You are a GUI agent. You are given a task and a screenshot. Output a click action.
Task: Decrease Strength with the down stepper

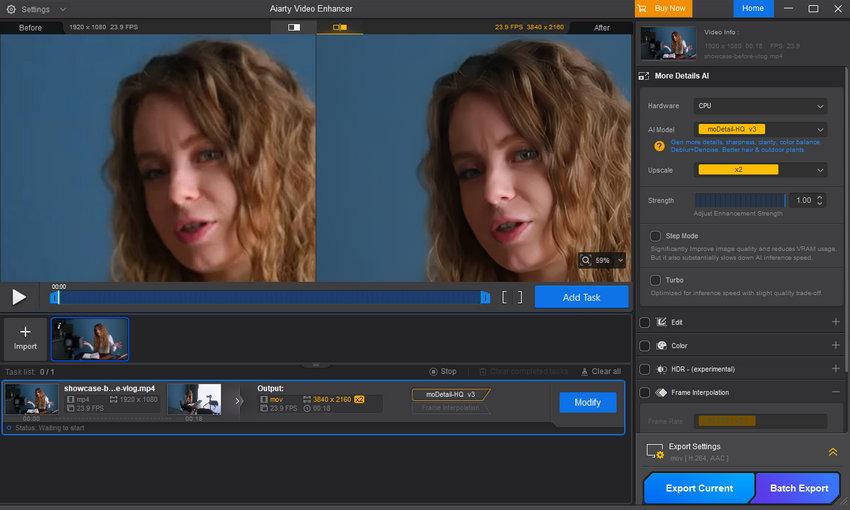820,204
